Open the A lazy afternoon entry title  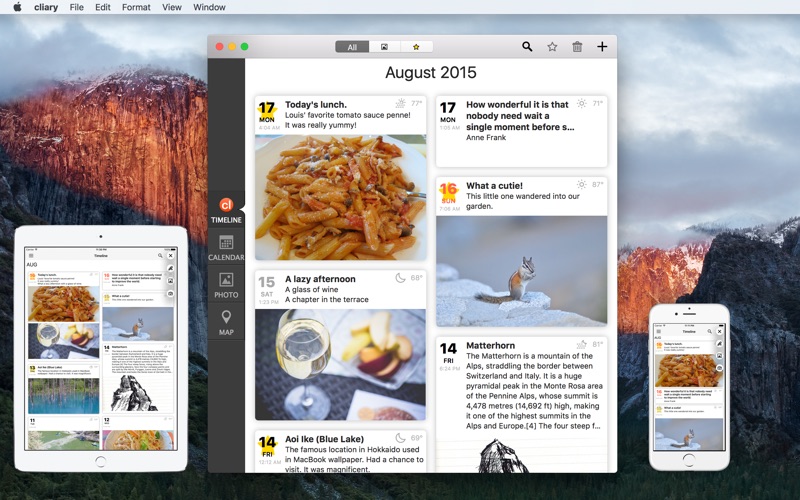tap(320, 279)
